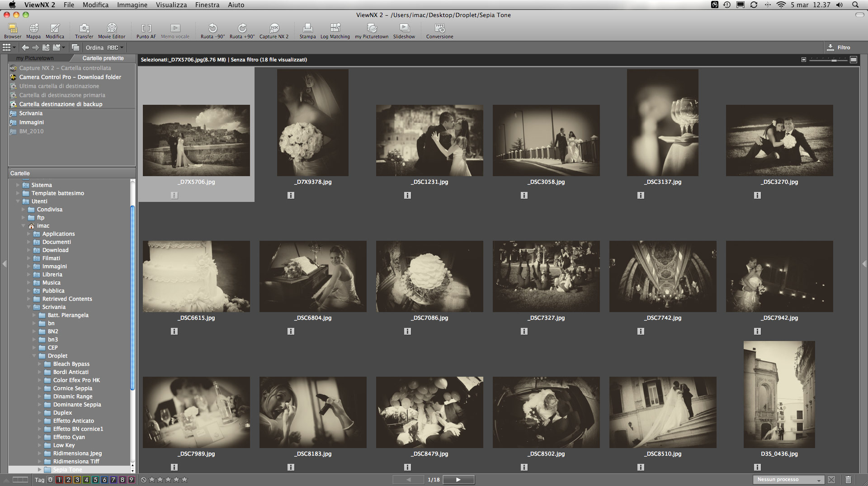Open image in Capture NX 2
The image size is (868, 486).
[274, 31]
